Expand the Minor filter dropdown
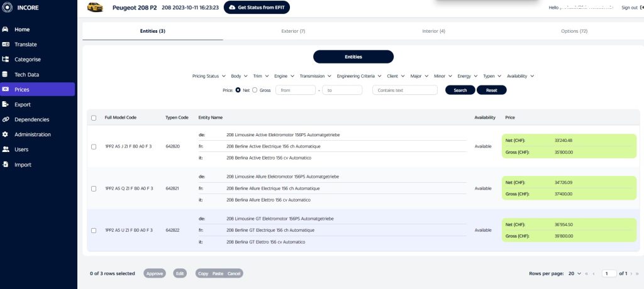 [x=443, y=76]
